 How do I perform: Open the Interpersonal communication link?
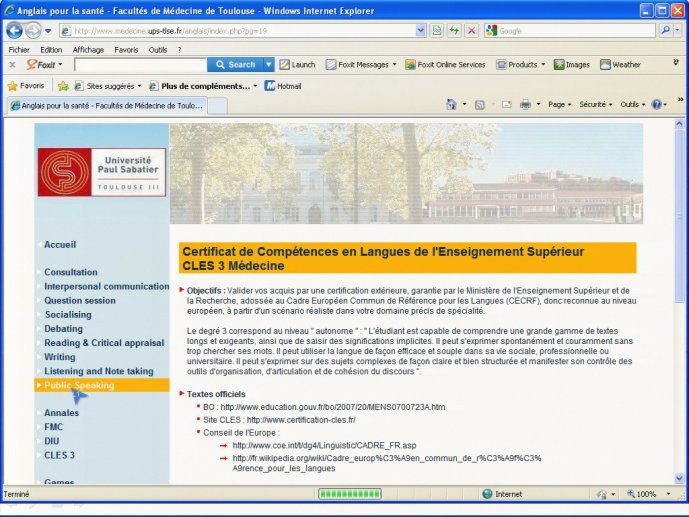[107, 286]
